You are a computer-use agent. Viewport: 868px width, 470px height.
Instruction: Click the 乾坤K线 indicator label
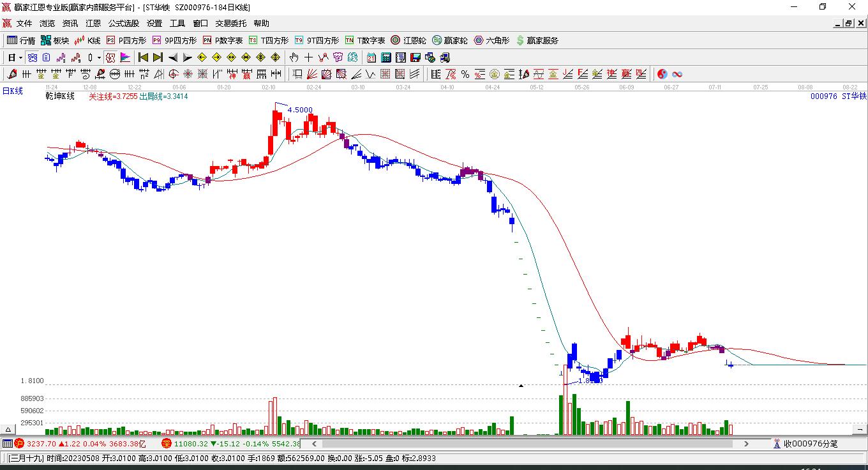pyautogui.click(x=60, y=96)
